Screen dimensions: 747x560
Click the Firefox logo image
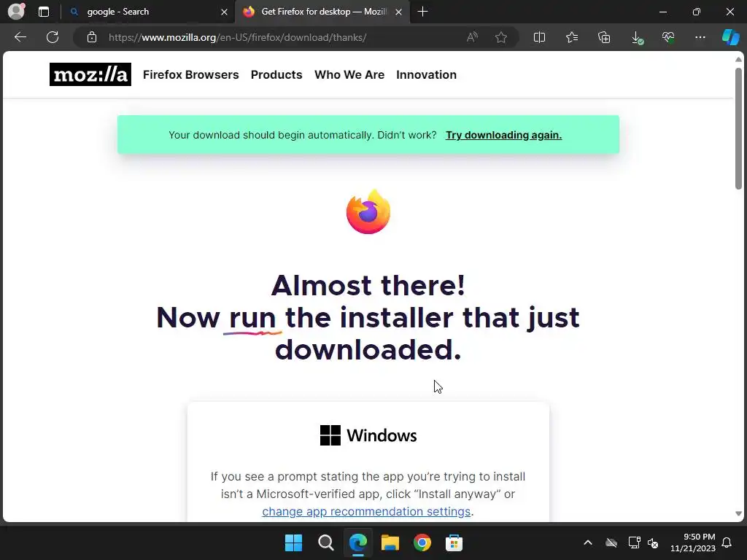click(368, 212)
